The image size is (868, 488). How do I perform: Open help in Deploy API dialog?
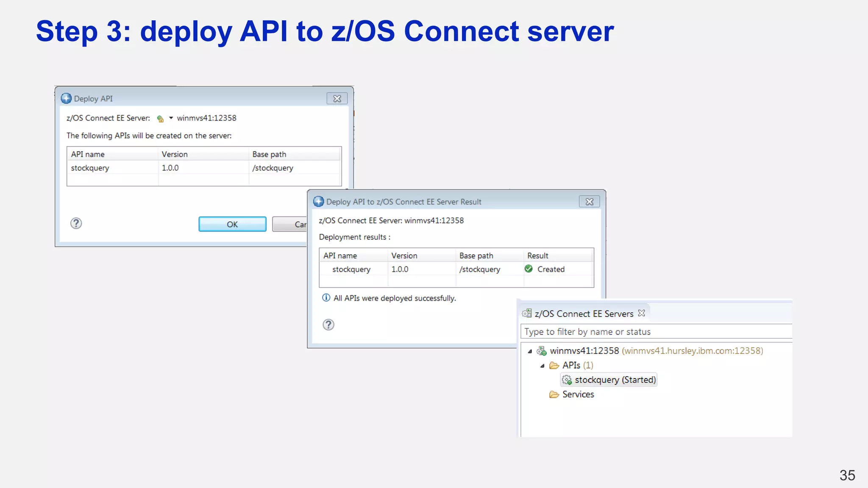coord(76,223)
